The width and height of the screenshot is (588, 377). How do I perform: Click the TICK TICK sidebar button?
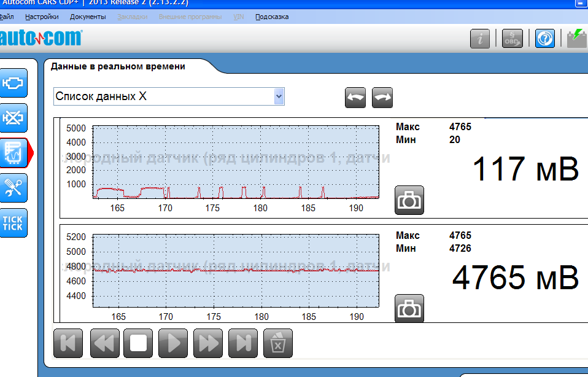pyautogui.click(x=14, y=223)
